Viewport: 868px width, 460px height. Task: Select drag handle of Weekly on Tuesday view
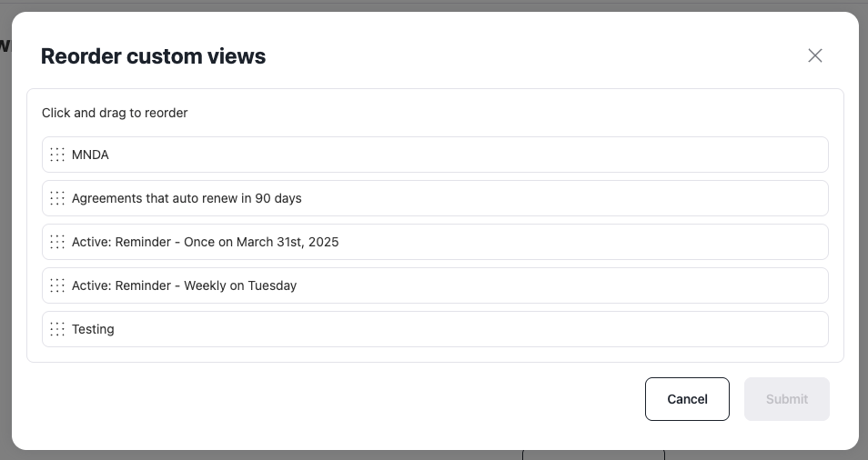pyautogui.click(x=57, y=285)
